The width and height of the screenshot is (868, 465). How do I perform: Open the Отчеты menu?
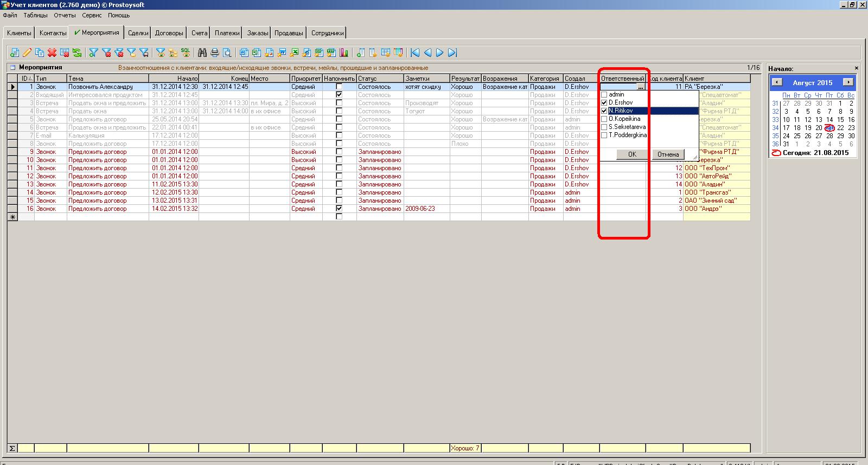(x=65, y=15)
